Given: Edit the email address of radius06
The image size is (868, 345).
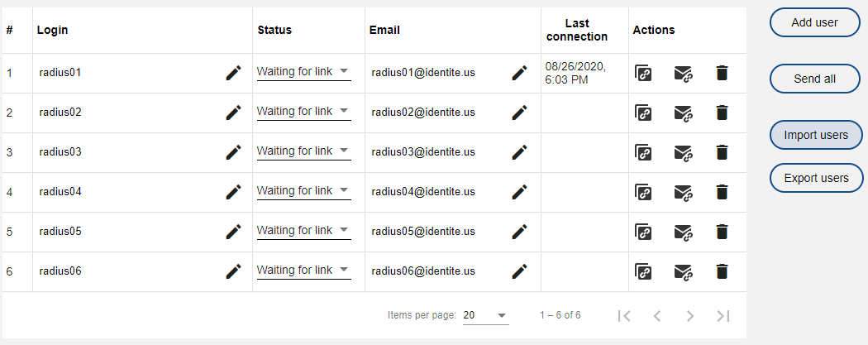Looking at the screenshot, I should point(519,271).
